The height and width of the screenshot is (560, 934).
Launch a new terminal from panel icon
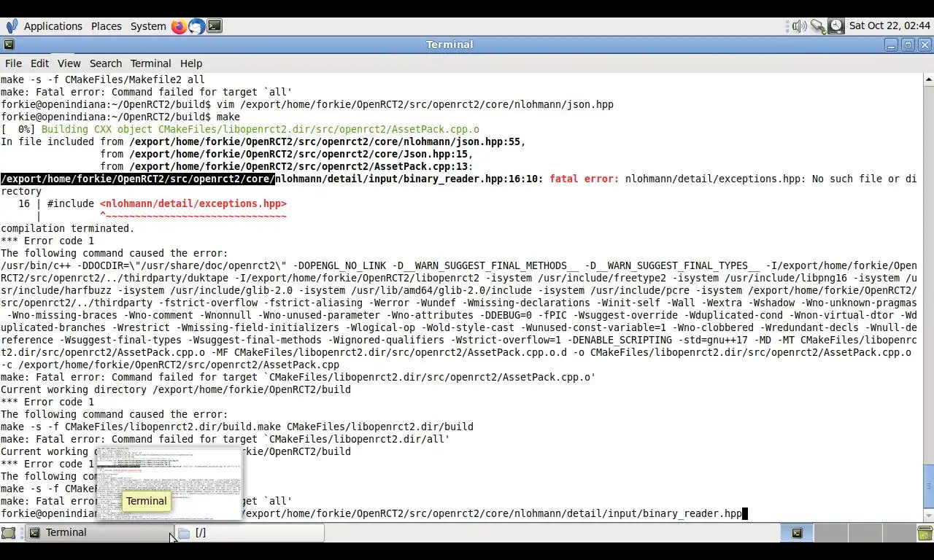click(x=214, y=26)
